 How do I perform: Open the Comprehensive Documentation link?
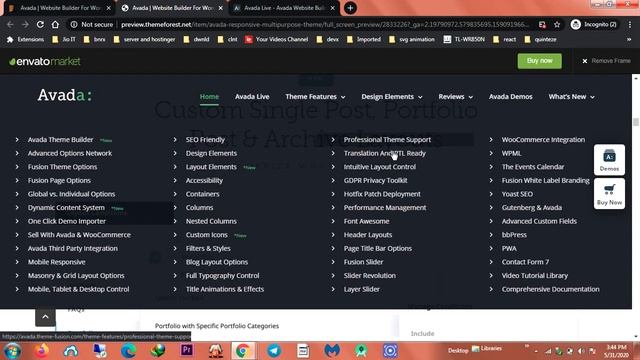(x=551, y=289)
